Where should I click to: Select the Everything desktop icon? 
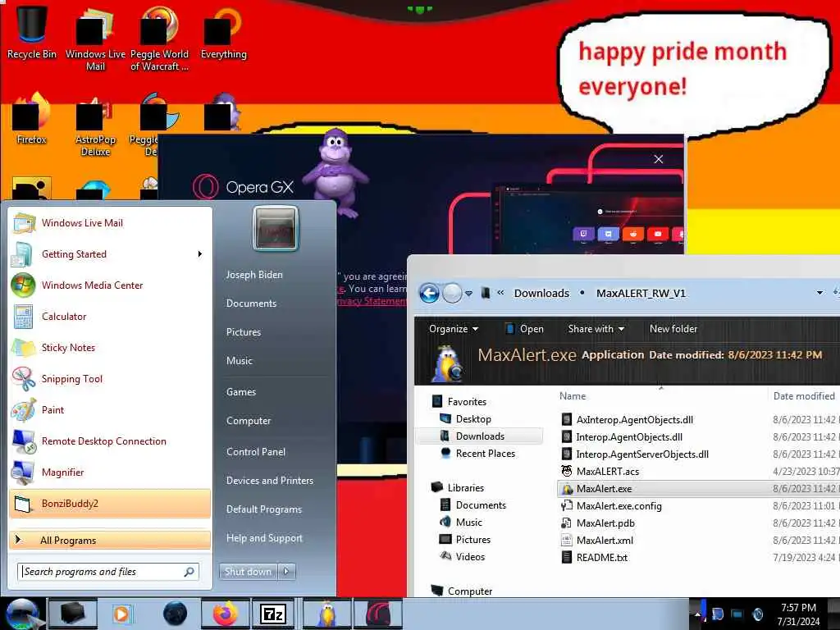223,33
